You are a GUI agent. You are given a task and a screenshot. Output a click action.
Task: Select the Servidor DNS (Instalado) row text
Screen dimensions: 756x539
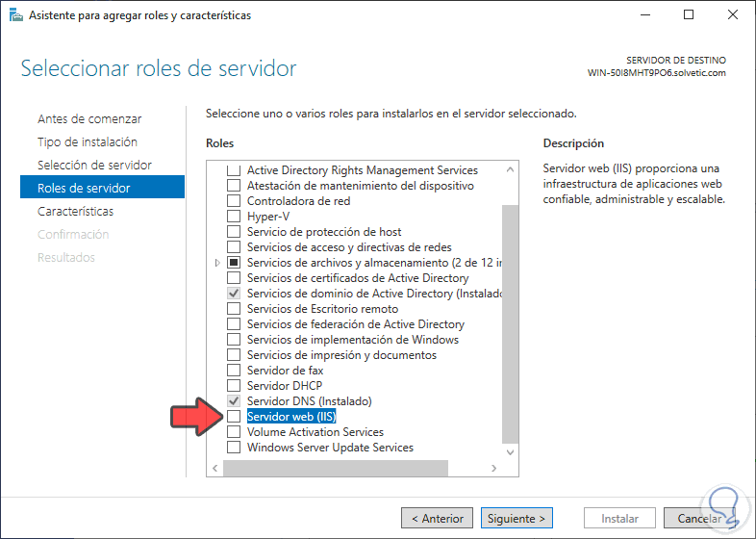309,401
